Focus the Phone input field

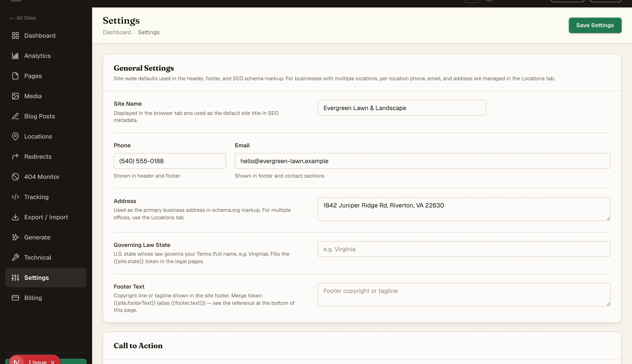[x=170, y=161]
